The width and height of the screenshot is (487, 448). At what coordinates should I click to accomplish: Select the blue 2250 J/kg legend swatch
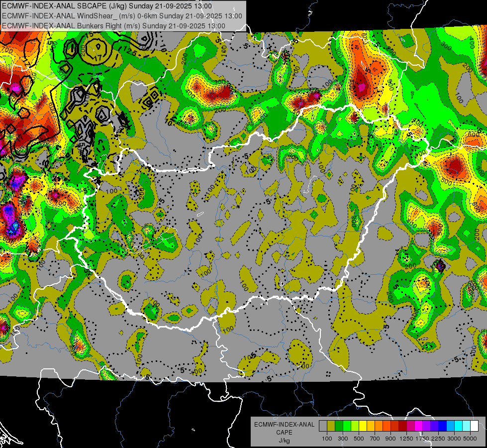pyautogui.click(x=442, y=426)
